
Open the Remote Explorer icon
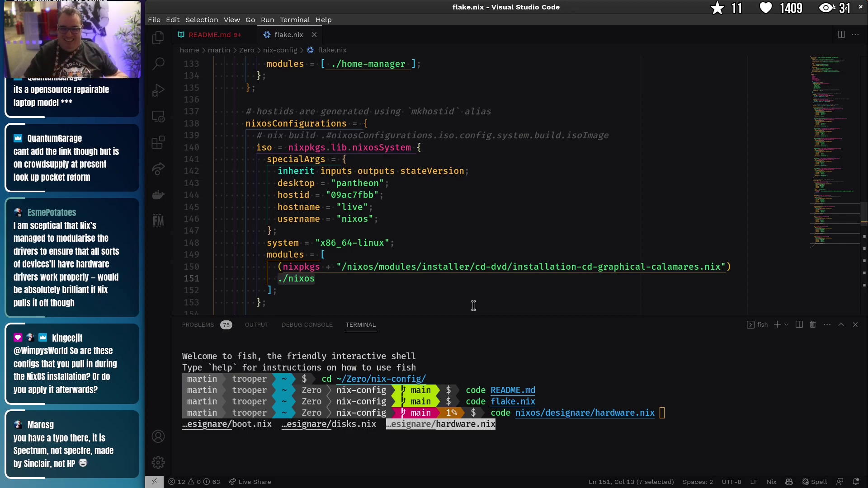coord(158,117)
